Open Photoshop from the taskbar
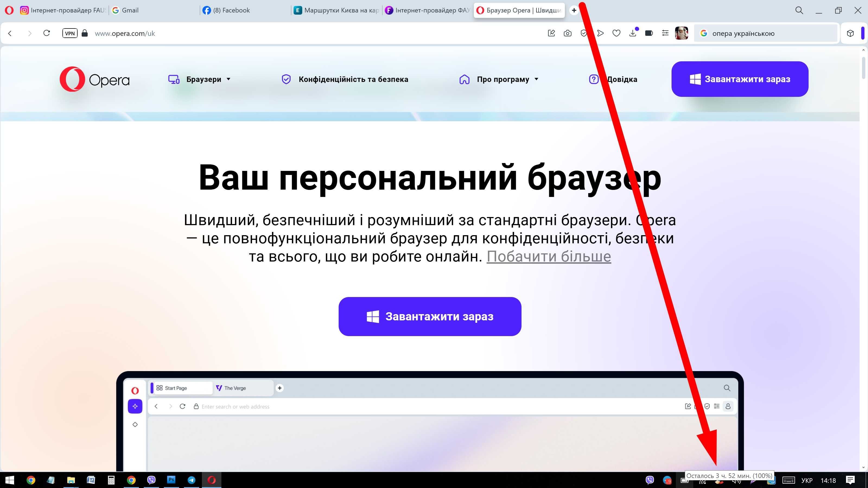Screen dimensions: 868x488 171,480
